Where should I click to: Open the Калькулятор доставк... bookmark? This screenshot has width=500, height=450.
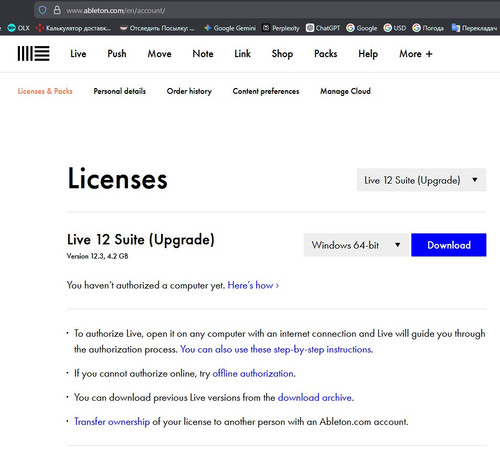pyautogui.click(x=74, y=28)
